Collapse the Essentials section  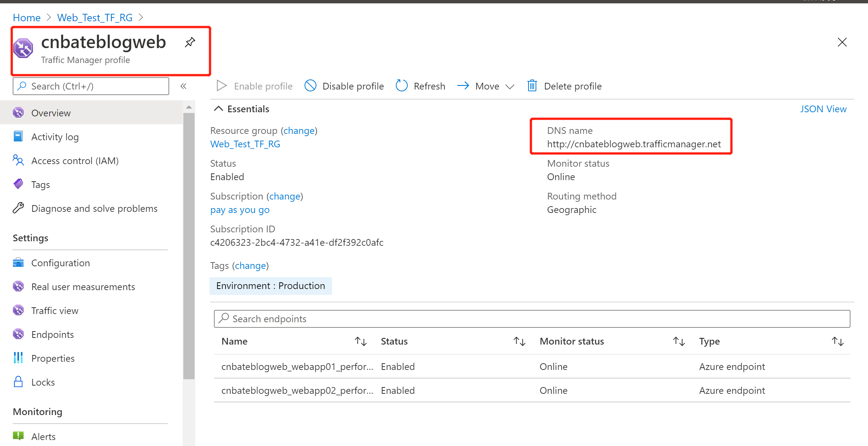217,109
